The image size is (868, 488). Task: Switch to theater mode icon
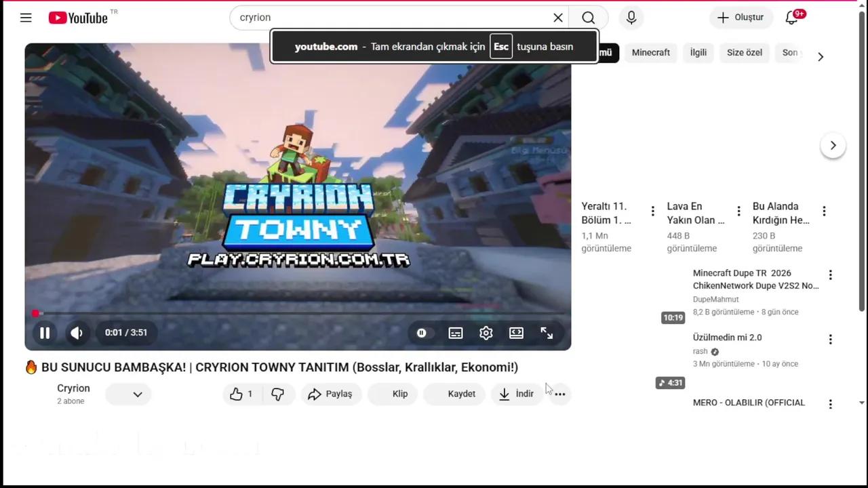[x=516, y=332]
